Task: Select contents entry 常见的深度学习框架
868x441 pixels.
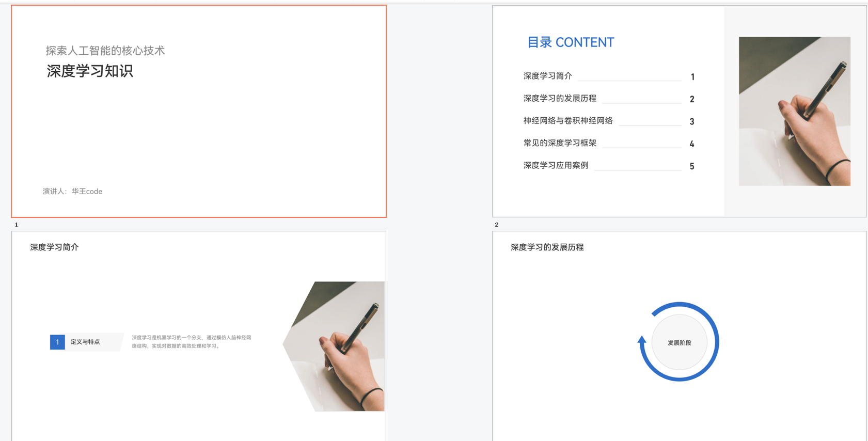Action: [x=560, y=143]
